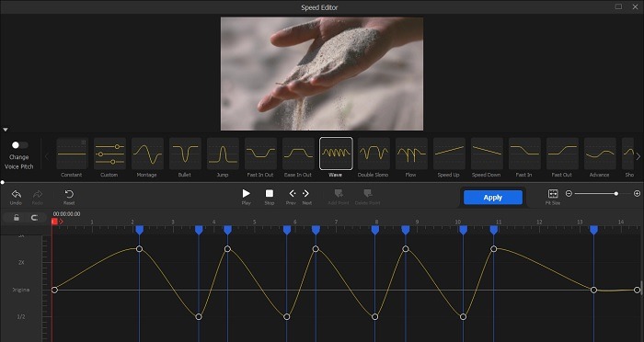
Task: Select the Montage speed curve preset
Action: (x=147, y=154)
